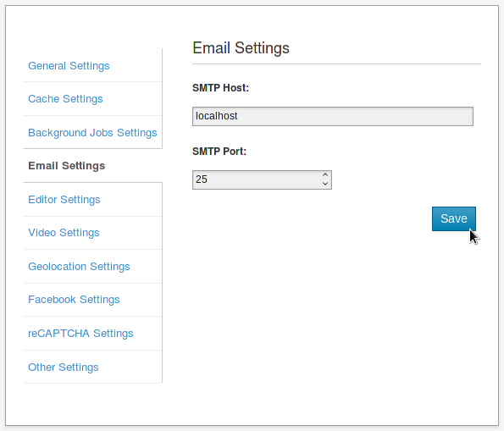Switch to Cache Settings section
This screenshot has height=431, width=504.
click(65, 99)
